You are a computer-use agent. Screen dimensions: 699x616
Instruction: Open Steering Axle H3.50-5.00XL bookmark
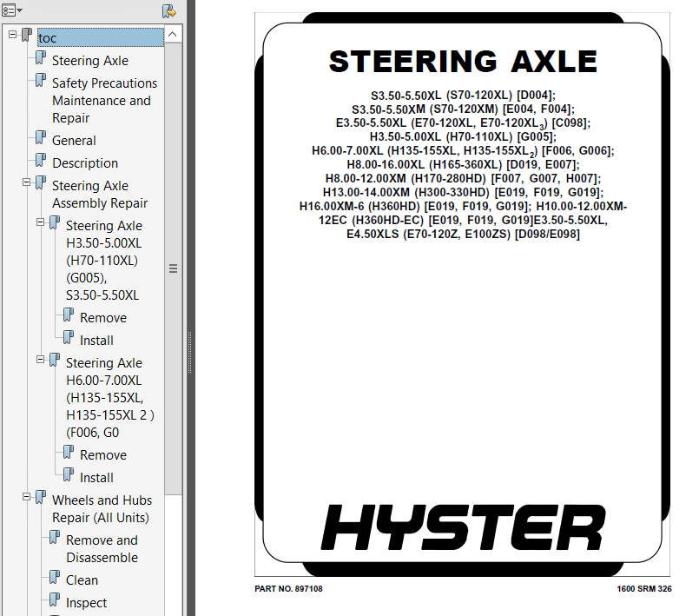(x=104, y=260)
